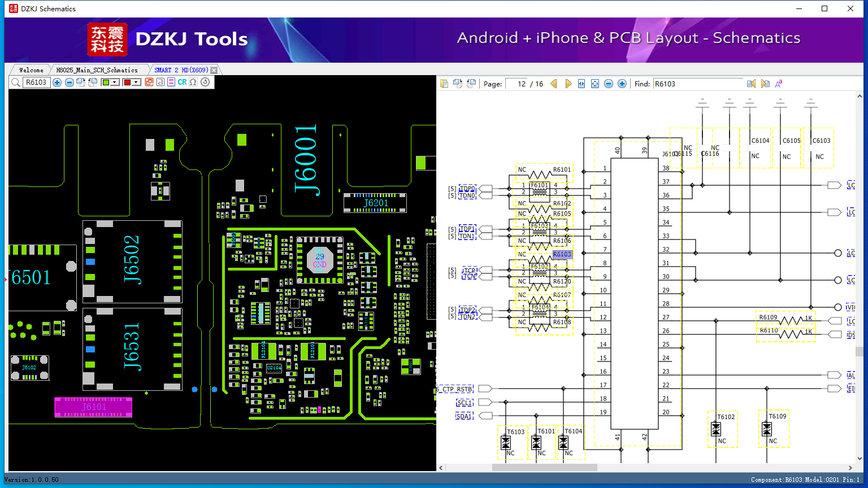Viewport: 868px width, 488px height.
Task: Open the red highlight color dropdown
Action: [137, 82]
